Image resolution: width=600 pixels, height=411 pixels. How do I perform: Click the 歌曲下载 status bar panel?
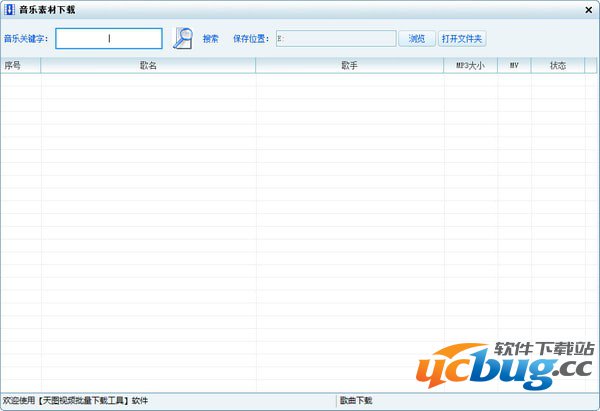[x=356, y=401]
